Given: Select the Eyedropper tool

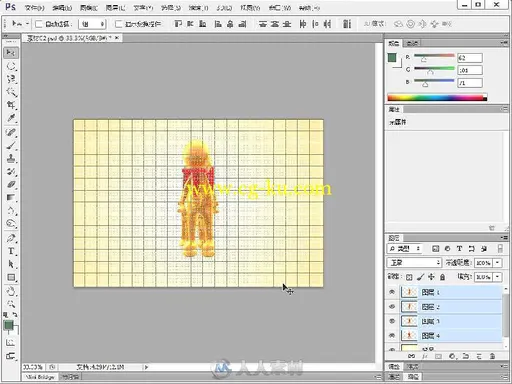Looking at the screenshot, I should tap(11, 118).
